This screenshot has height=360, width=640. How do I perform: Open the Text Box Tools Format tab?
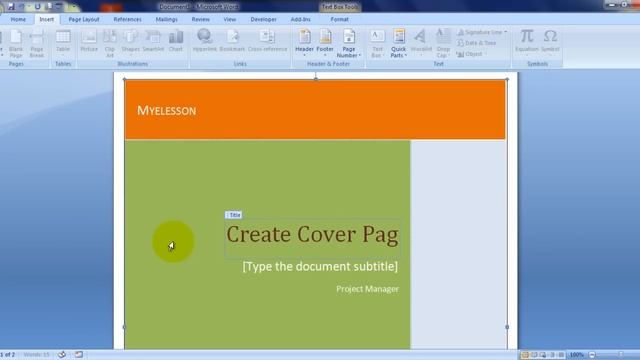coord(339,19)
